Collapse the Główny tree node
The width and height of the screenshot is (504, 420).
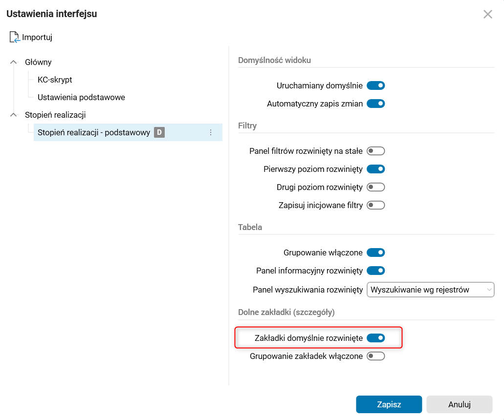(x=13, y=62)
